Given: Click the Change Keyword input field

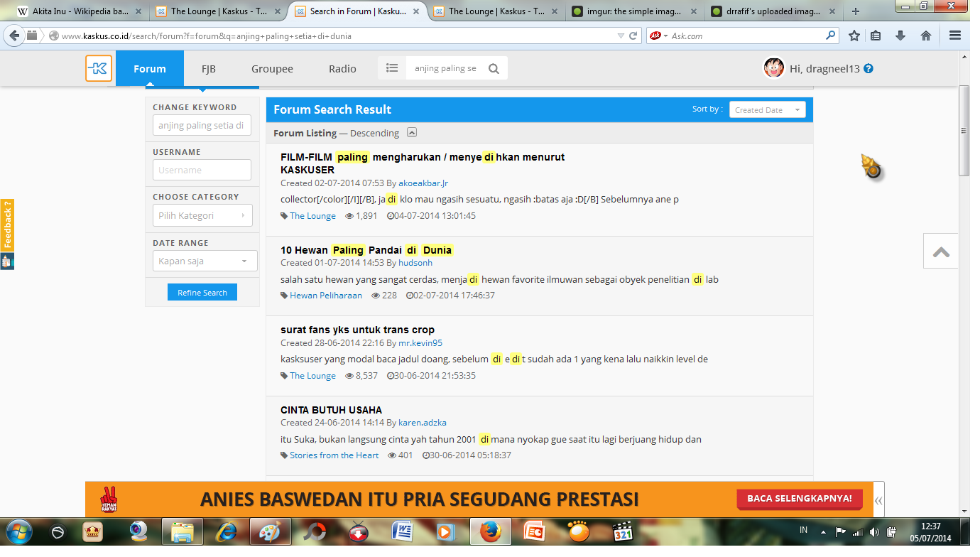Looking at the screenshot, I should pyautogui.click(x=202, y=125).
